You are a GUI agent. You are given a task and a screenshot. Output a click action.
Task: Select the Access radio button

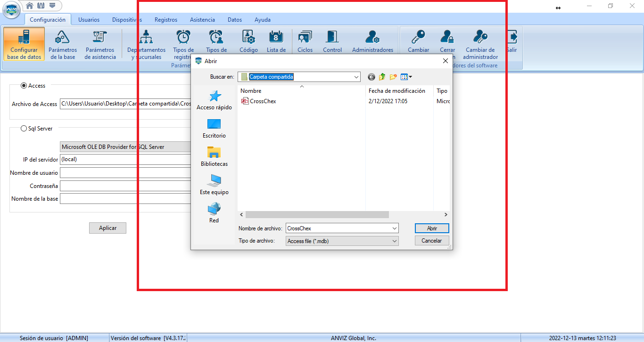pyautogui.click(x=24, y=86)
